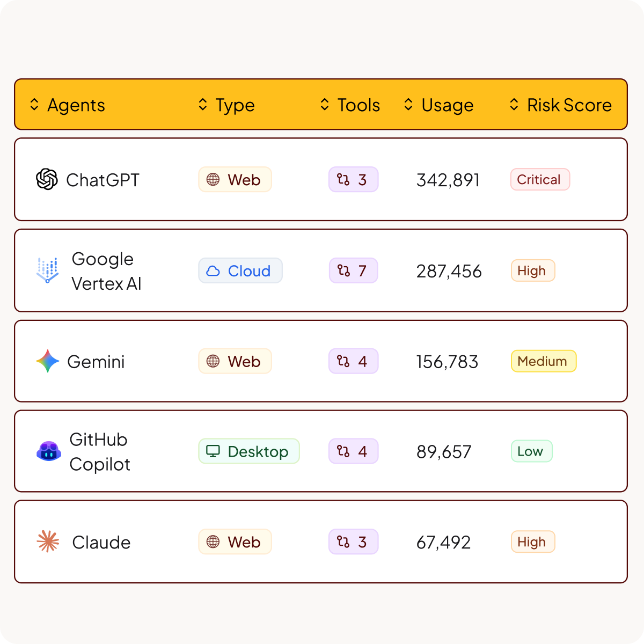Sort by Risk Score column
Viewport: 644px width, 644px height.
tap(561, 105)
